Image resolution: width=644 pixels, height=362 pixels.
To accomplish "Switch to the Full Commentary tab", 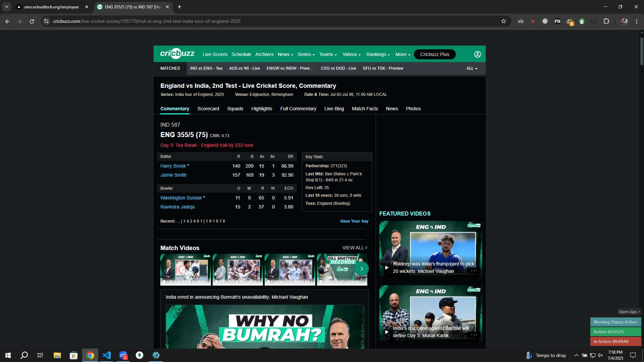I will coord(298,109).
